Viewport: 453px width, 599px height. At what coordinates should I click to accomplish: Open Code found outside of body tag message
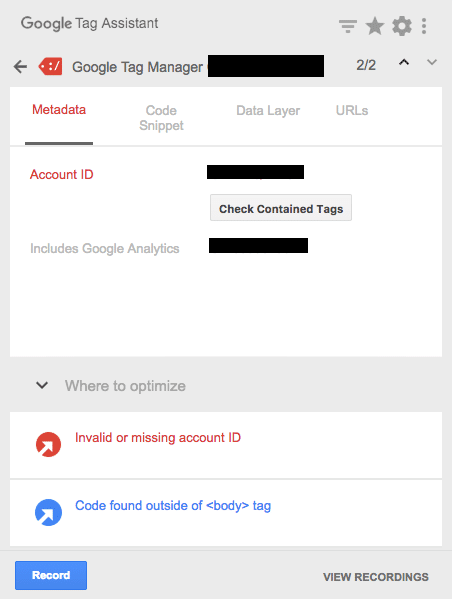click(173, 505)
